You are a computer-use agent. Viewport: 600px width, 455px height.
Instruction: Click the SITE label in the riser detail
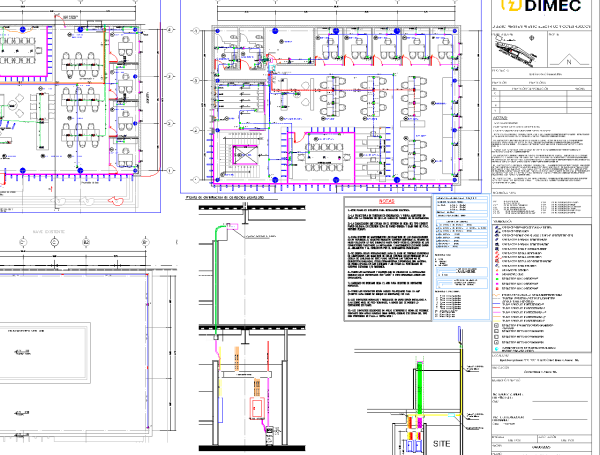click(442, 443)
